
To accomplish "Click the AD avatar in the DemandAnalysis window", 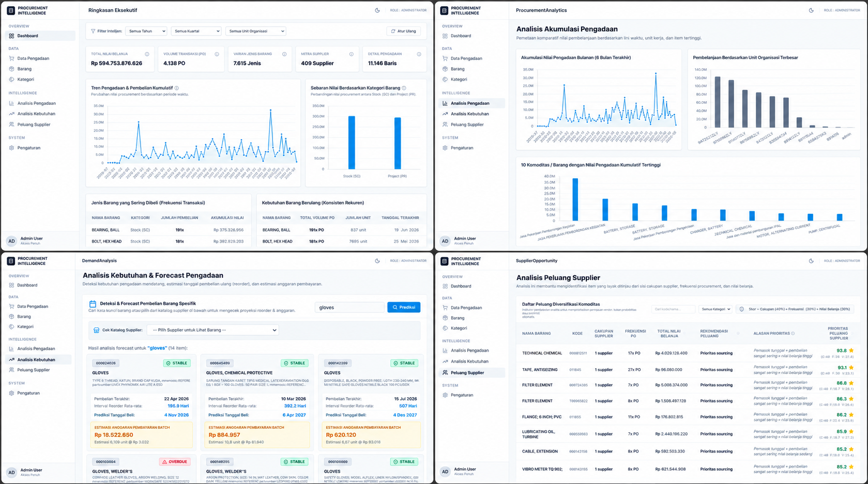I will (x=11, y=472).
